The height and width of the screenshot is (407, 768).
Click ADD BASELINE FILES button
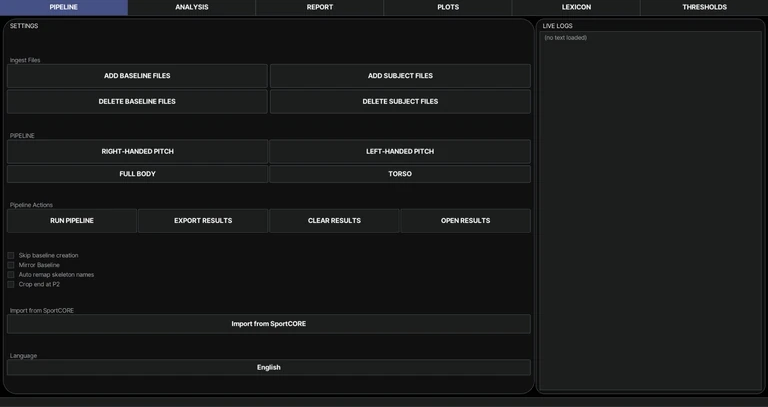point(137,76)
